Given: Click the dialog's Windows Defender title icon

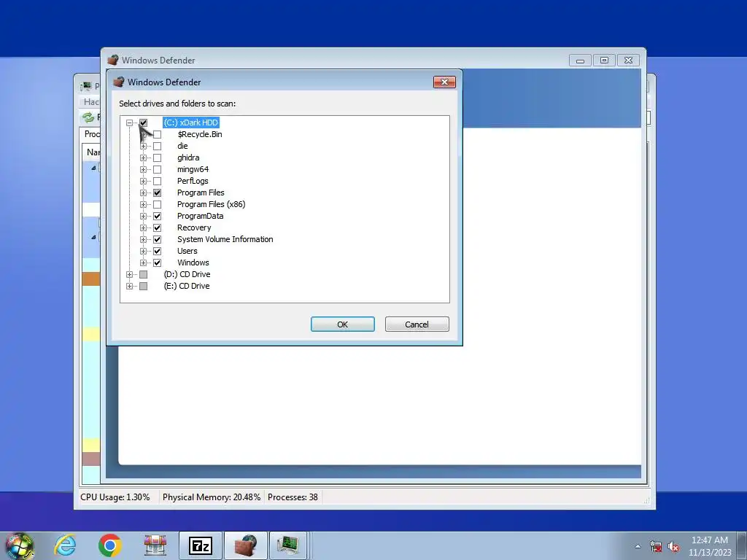Looking at the screenshot, I should (x=119, y=82).
